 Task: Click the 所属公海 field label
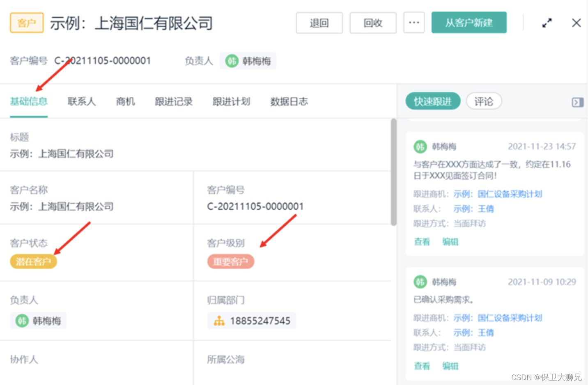click(226, 360)
